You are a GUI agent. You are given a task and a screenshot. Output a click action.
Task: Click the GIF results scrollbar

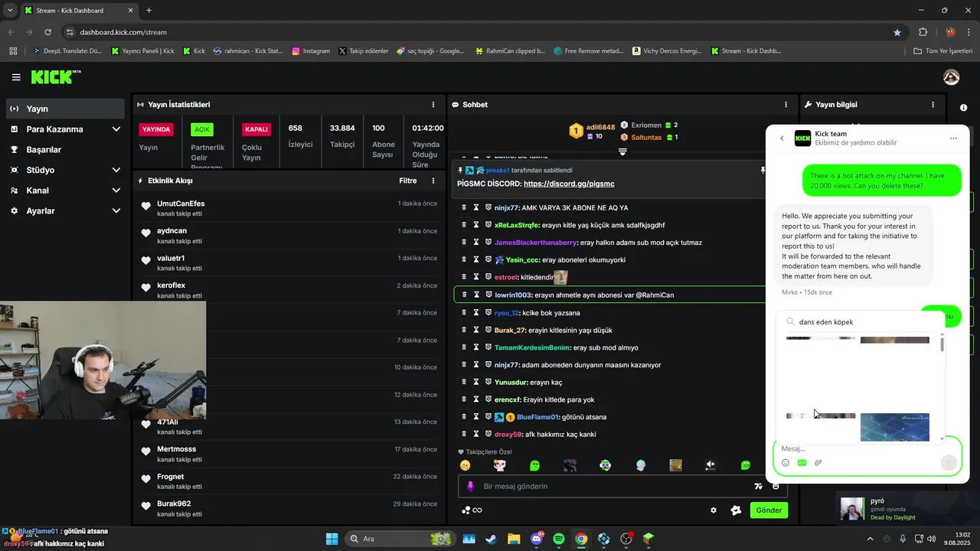pos(942,344)
